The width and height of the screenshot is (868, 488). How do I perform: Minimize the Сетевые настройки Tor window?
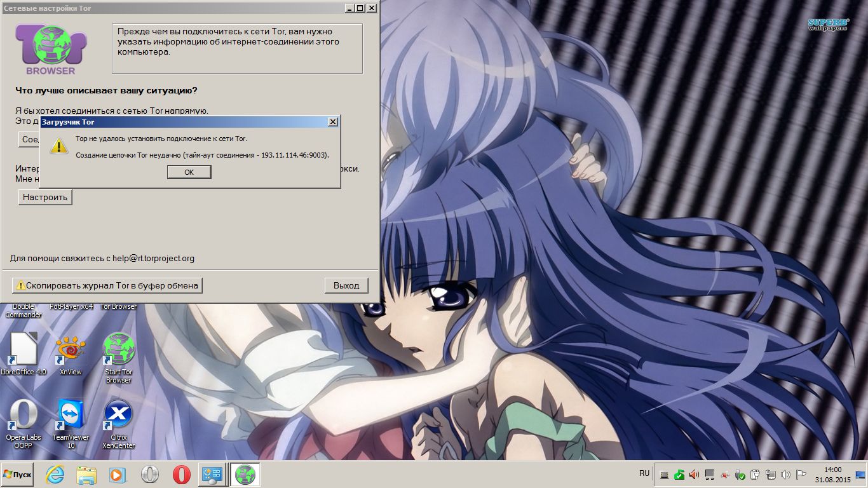pyautogui.click(x=349, y=8)
